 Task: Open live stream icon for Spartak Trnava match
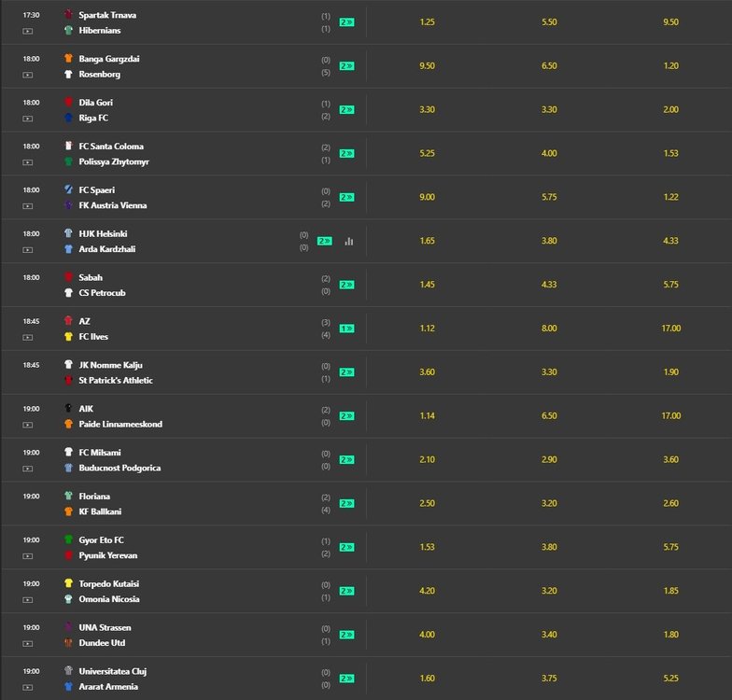click(x=28, y=32)
